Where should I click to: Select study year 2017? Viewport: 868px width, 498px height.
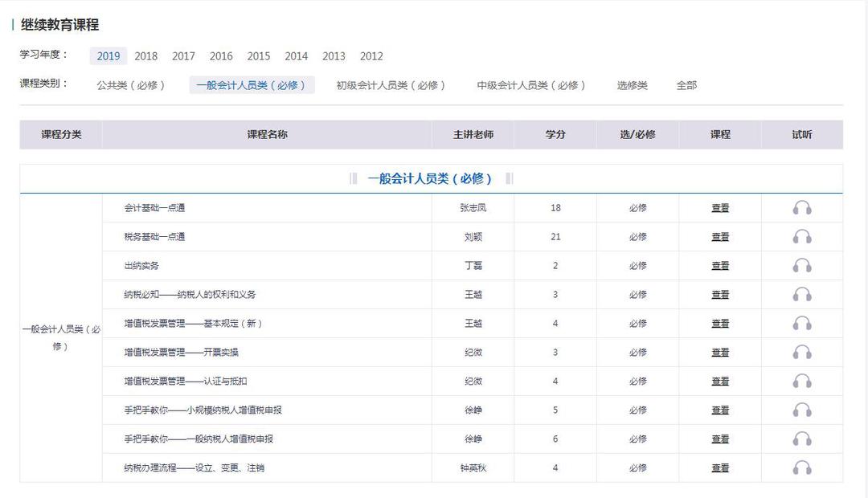(184, 56)
